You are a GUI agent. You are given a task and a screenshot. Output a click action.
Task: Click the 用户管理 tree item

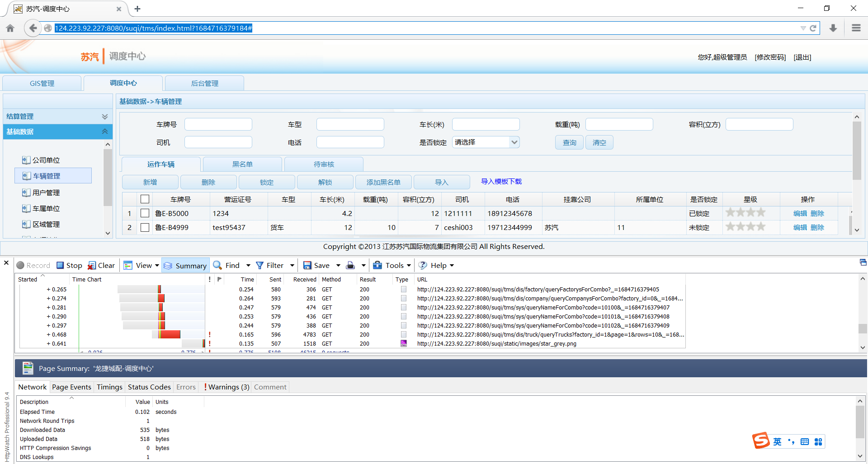pyautogui.click(x=46, y=192)
